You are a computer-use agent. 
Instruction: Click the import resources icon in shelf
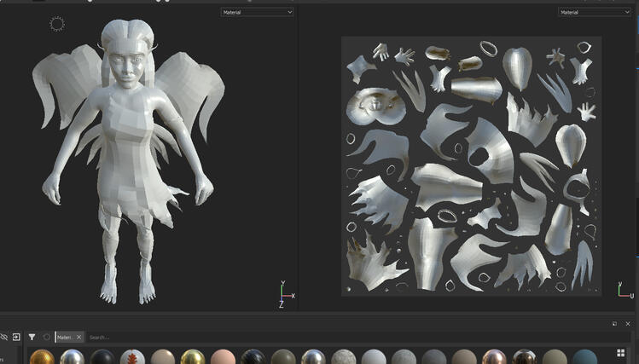15,338
